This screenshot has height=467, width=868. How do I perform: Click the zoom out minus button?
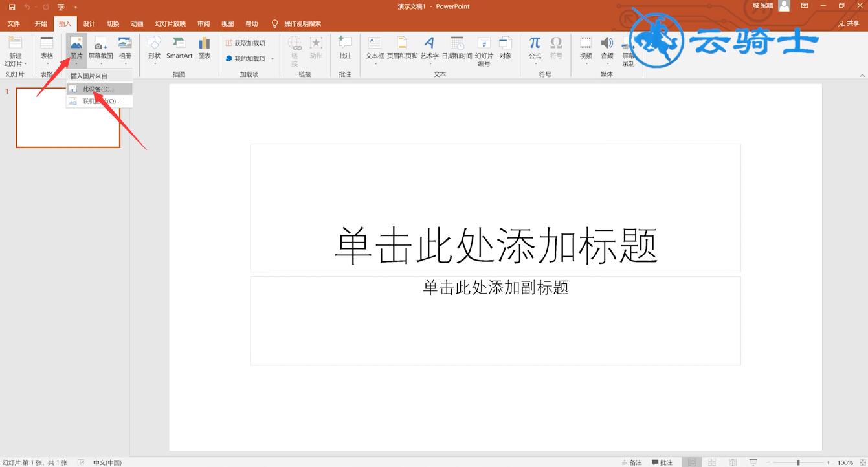[767, 462]
